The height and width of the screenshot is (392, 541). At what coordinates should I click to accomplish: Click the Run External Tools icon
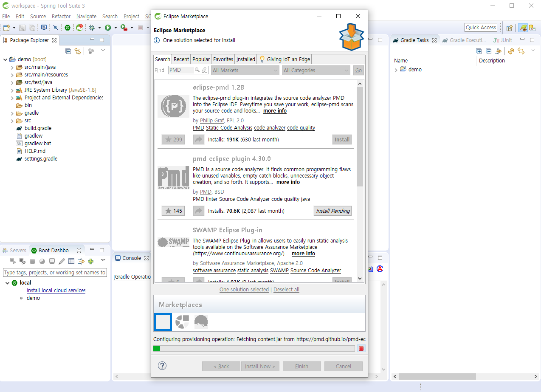(124, 28)
